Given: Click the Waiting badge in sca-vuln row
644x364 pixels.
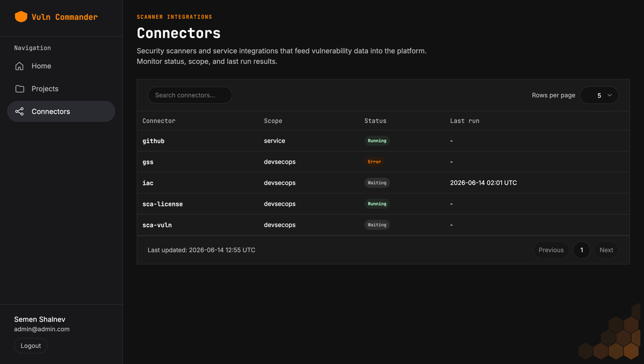Looking at the screenshot, I should coord(377,225).
